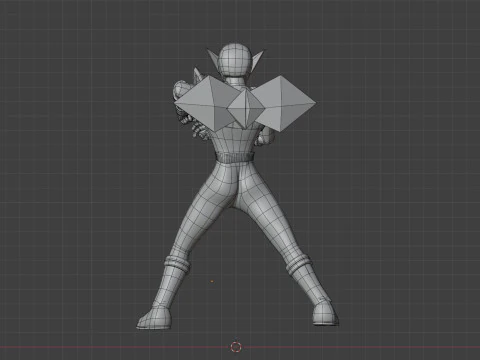
Task: Select the small center diamond-shaped object
Action: click(246, 109)
